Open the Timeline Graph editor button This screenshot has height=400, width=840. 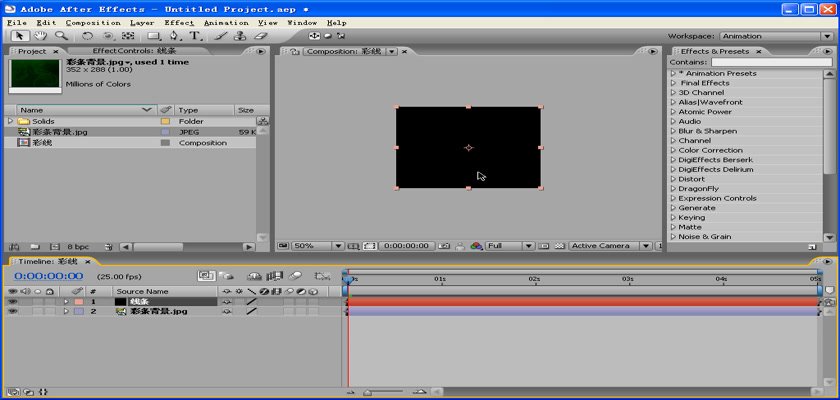322,276
